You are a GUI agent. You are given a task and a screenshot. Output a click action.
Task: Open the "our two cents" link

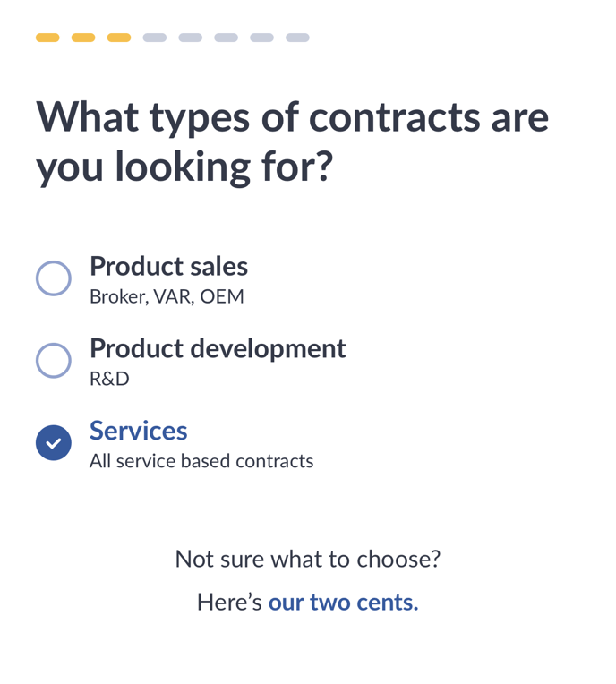pos(343,602)
